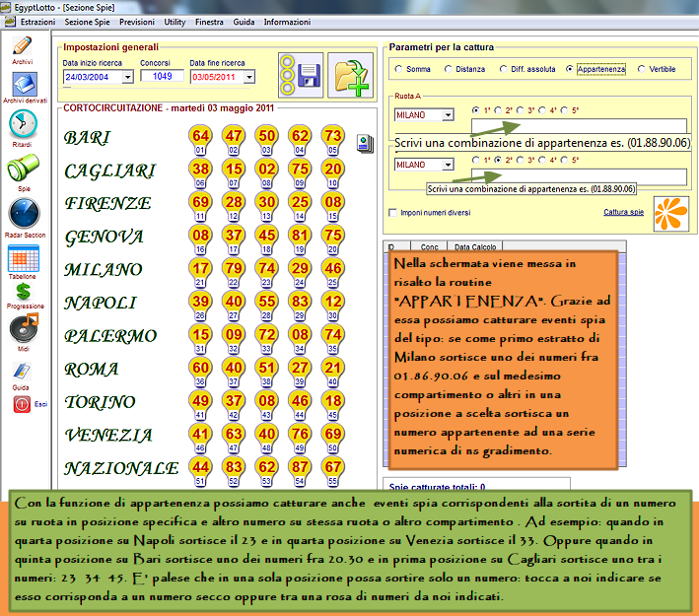
Task: Click the NAPOLI wheel name
Action: [x=101, y=304]
